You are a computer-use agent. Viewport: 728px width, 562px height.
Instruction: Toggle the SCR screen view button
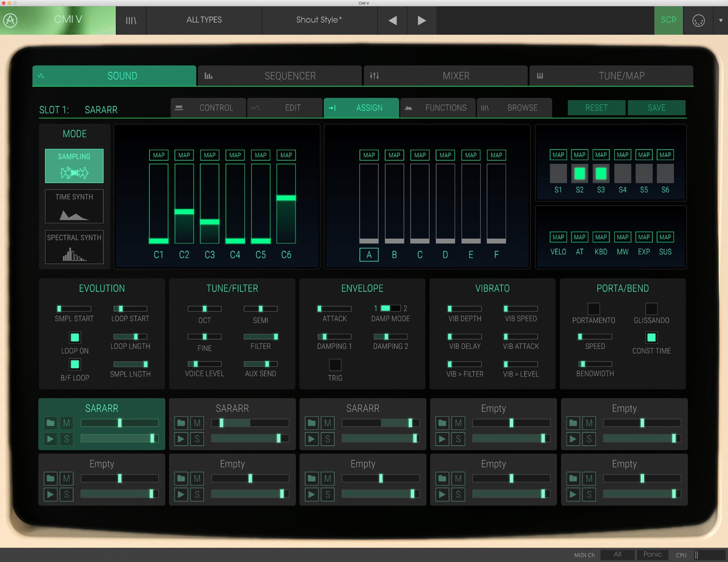tap(669, 20)
